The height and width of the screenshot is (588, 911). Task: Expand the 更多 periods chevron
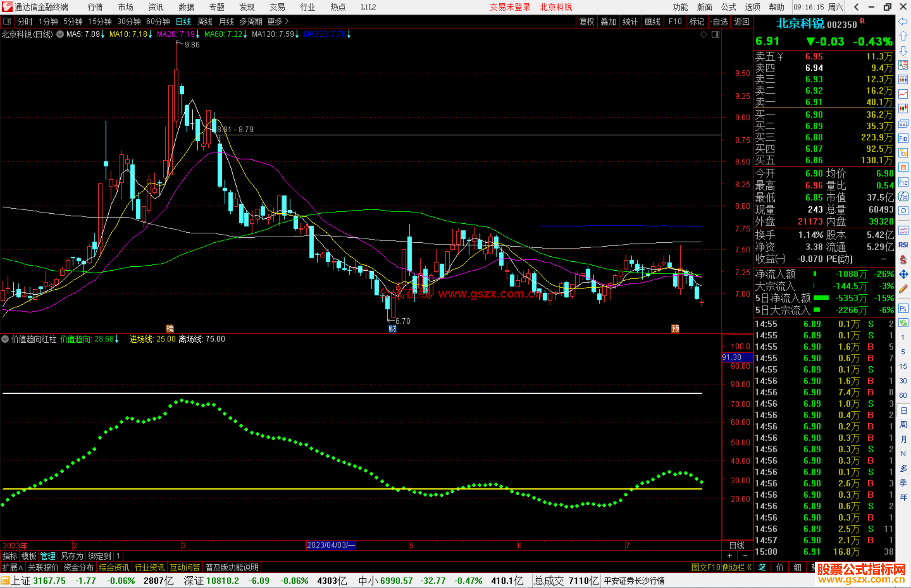(287, 21)
